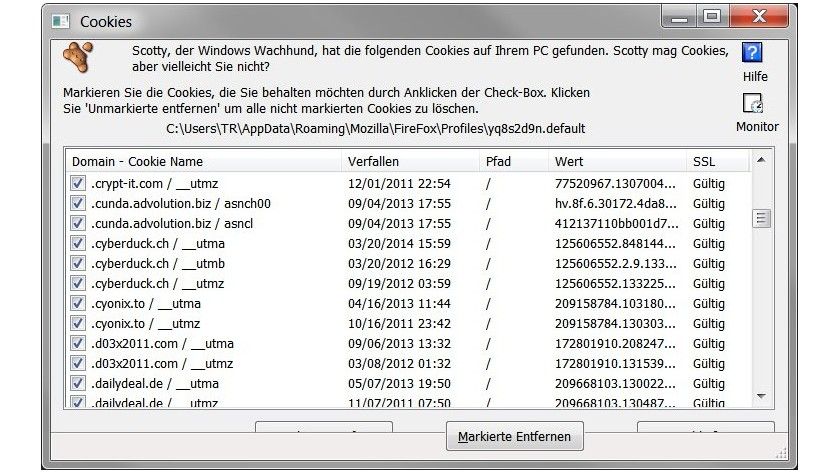
Task: Select the value 125606552.848144...
Action: 615,243
